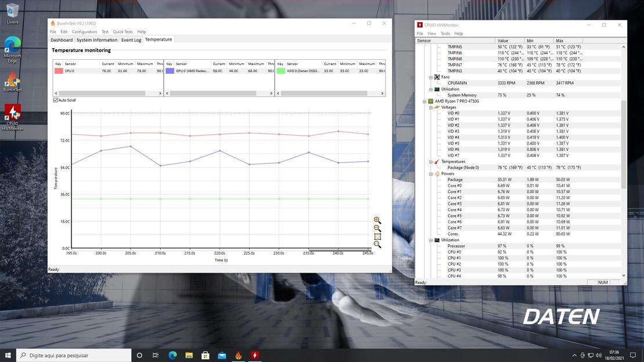Toggle the Auto Scroll checkbox
This screenshot has width=644, height=362.
tap(55, 100)
